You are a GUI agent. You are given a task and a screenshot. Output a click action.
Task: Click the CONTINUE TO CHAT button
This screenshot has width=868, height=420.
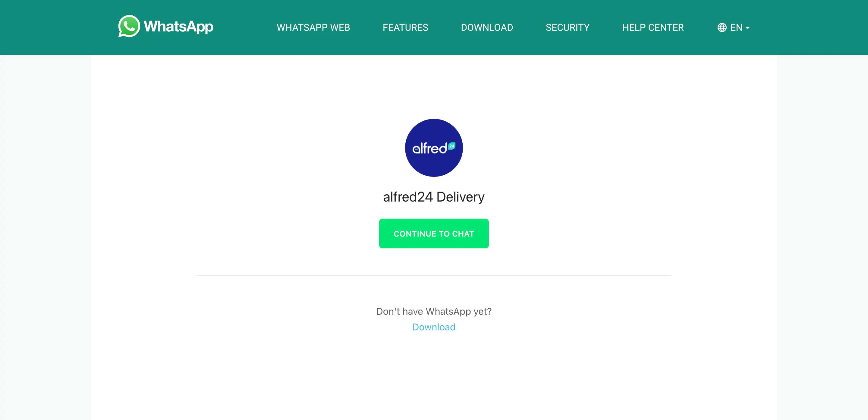pyautogui.click(x=434, y=233)
